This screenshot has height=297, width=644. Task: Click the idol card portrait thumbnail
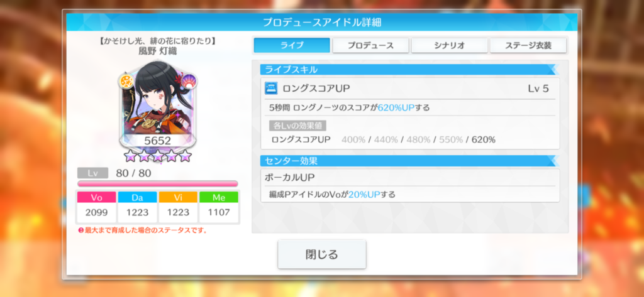click(x=158, y=106)
